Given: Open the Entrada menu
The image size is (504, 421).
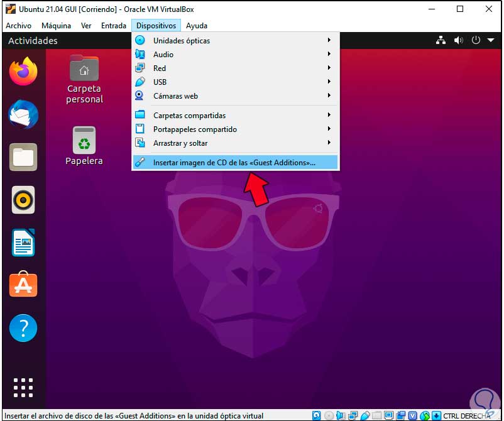Looking at the screenshot, I should coord(114,26).
